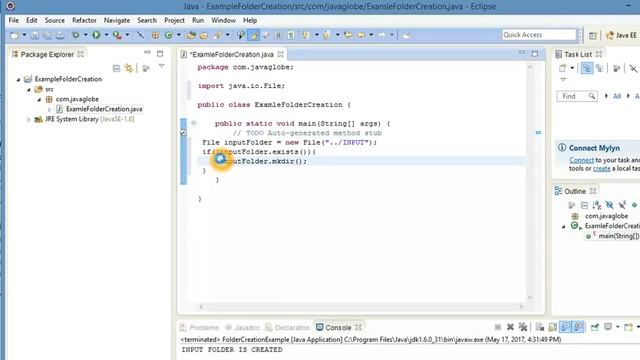640x360 pixels.
Task: Click the Clear Console icon
Action: point(540,327)
